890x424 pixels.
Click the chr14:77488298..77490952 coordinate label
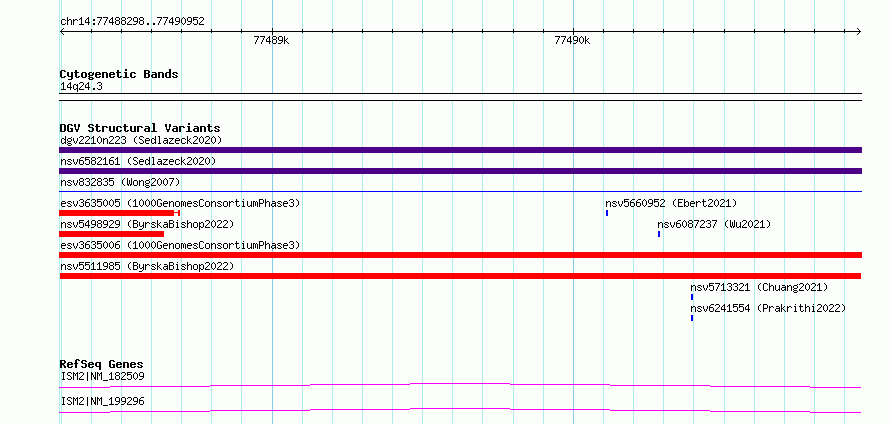[x=132, y=22]
